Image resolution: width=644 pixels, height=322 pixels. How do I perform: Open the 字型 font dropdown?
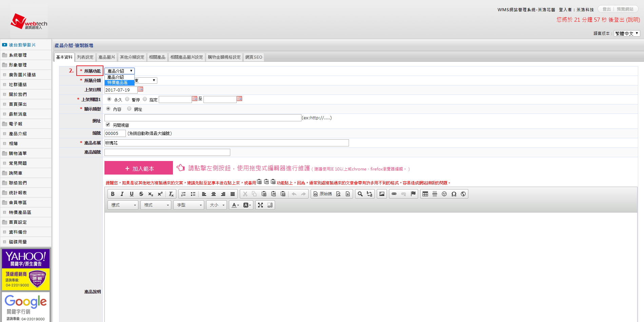tap(189, 205)
